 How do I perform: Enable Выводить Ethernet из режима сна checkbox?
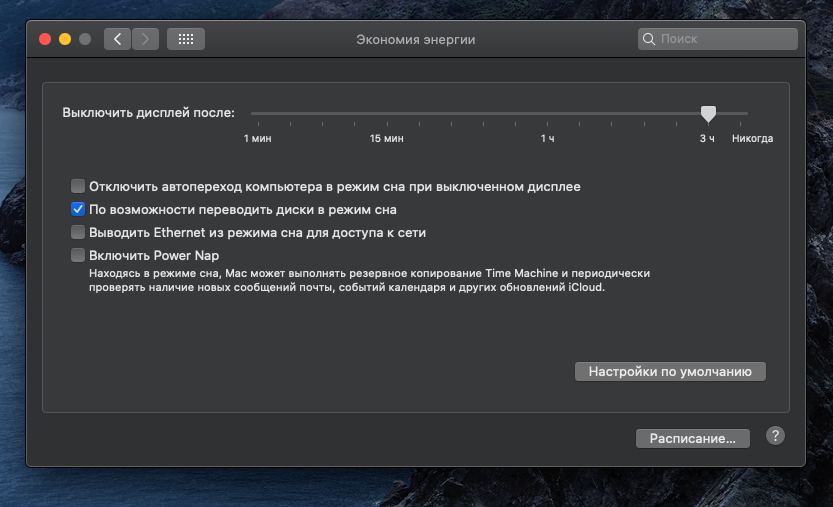78,232
